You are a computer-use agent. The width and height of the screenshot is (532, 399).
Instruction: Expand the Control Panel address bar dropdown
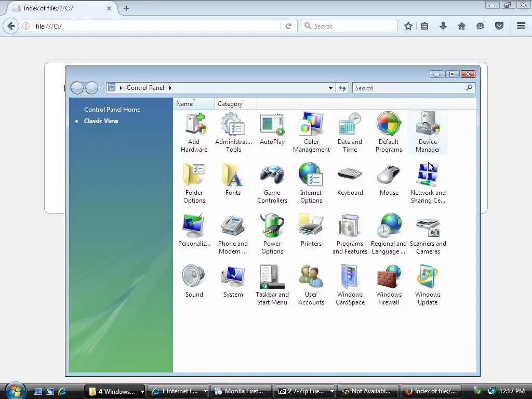(330, 88)
